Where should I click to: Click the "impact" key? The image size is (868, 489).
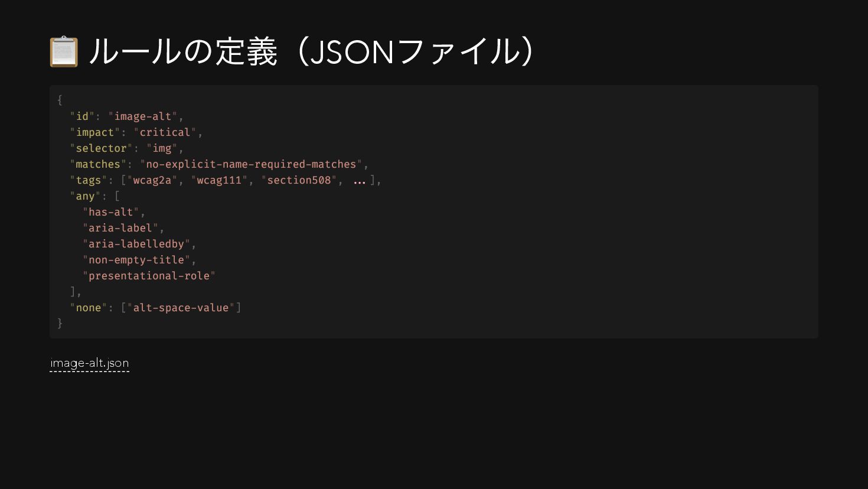(x=95, y=132)
